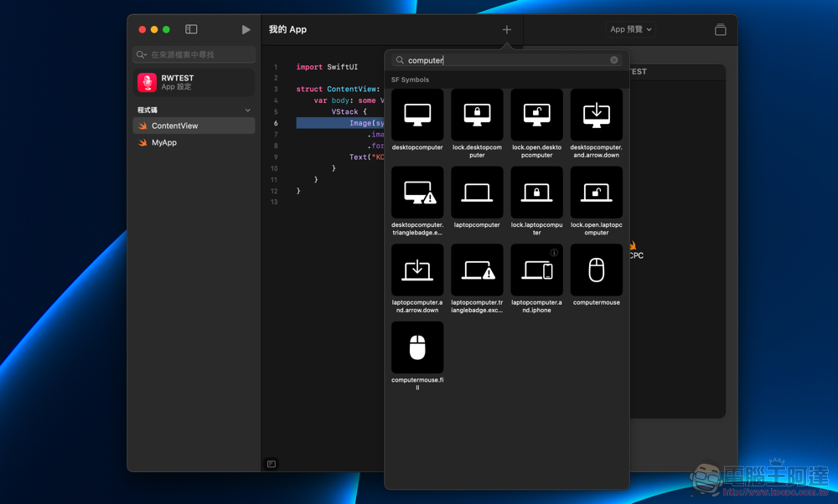Screen dimensions: 838x504
Task: Open the App 預覽 dropdown
Action: [630, 29]
